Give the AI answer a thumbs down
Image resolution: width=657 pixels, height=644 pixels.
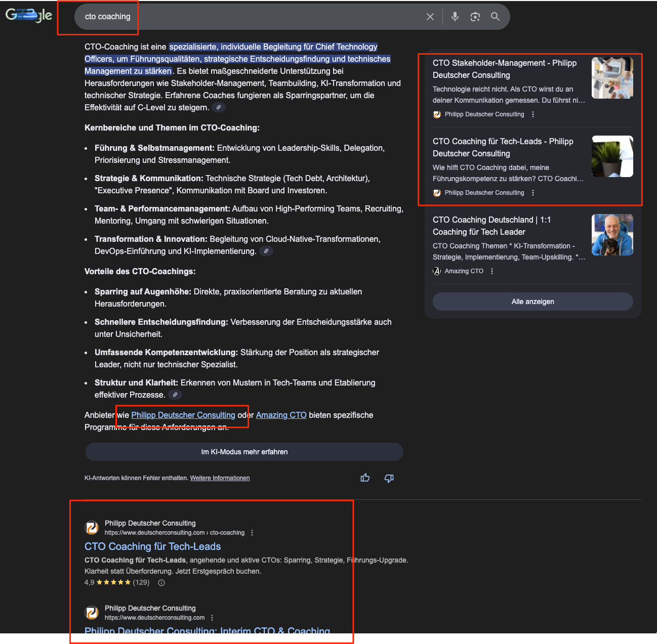point(389,478)
